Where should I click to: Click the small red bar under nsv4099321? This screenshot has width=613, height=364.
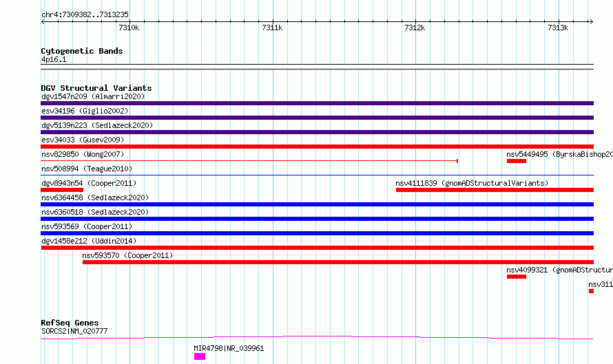517,277
